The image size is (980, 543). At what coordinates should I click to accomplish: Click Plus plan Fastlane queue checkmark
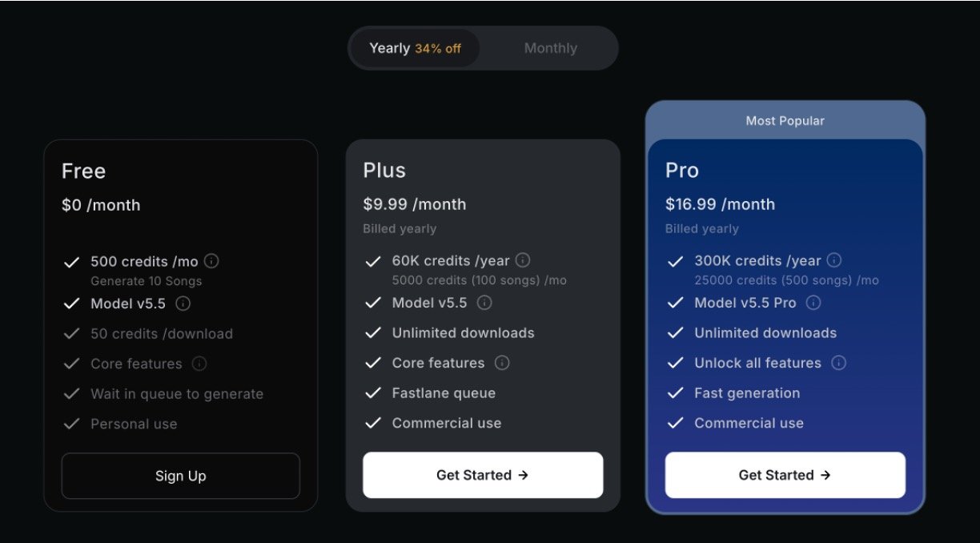click(373, 393)
